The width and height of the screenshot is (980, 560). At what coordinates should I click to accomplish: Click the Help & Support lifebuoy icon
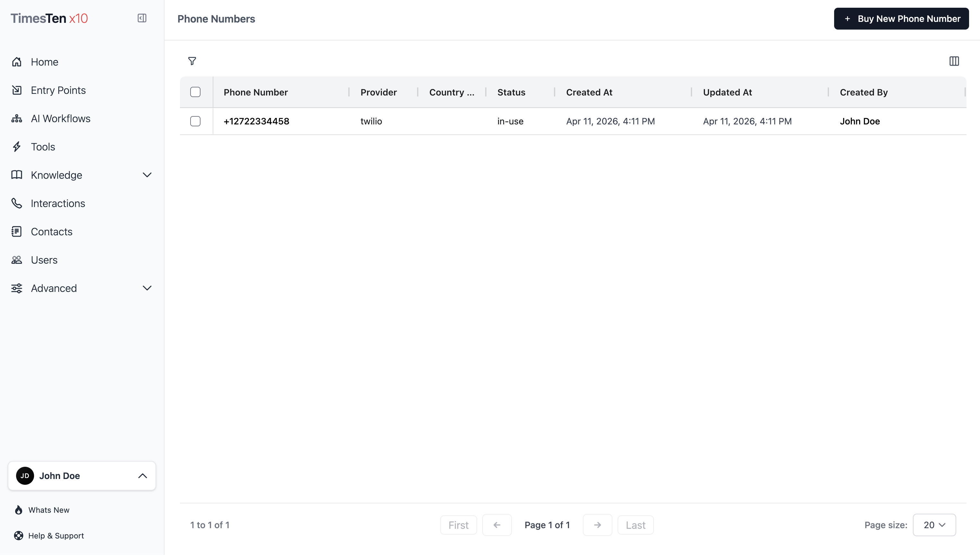pos(18,536)
